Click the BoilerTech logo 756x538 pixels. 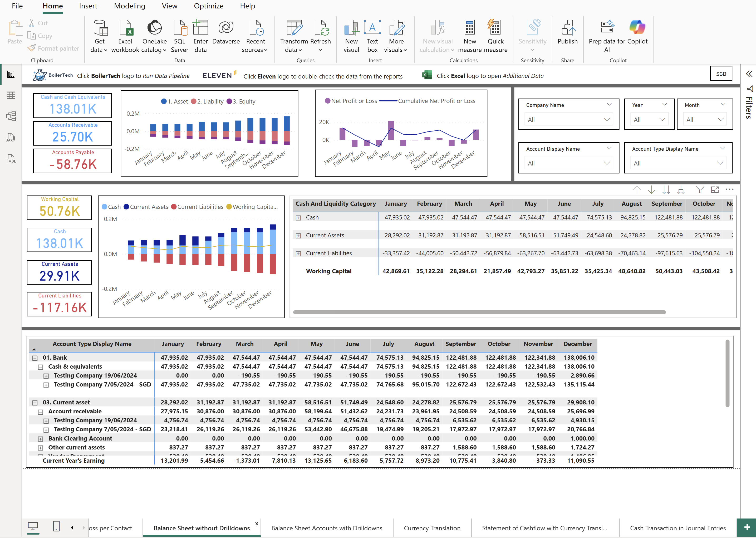point(40,75)
